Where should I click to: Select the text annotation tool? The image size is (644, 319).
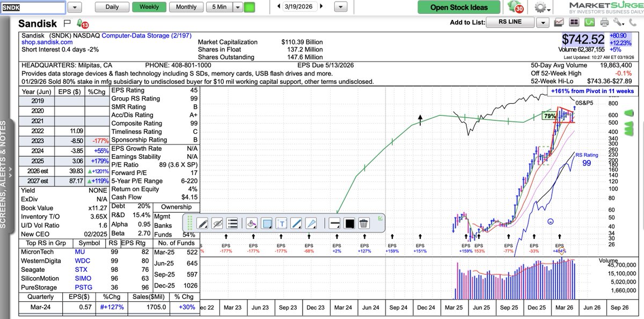tap(282, 223)
